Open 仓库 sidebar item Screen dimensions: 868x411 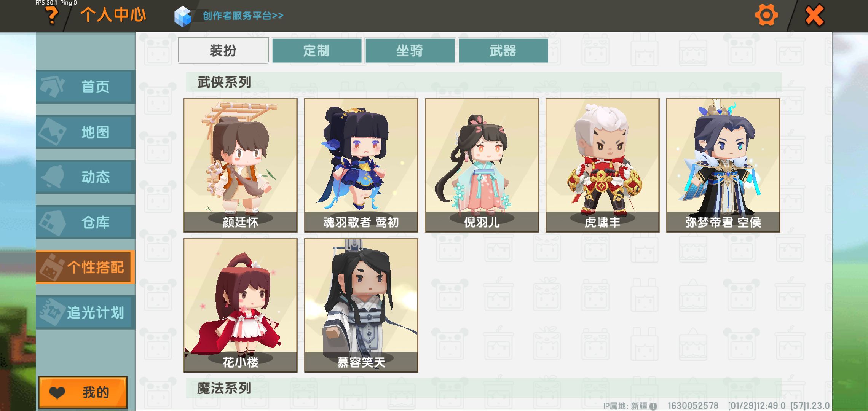(86, 222)
